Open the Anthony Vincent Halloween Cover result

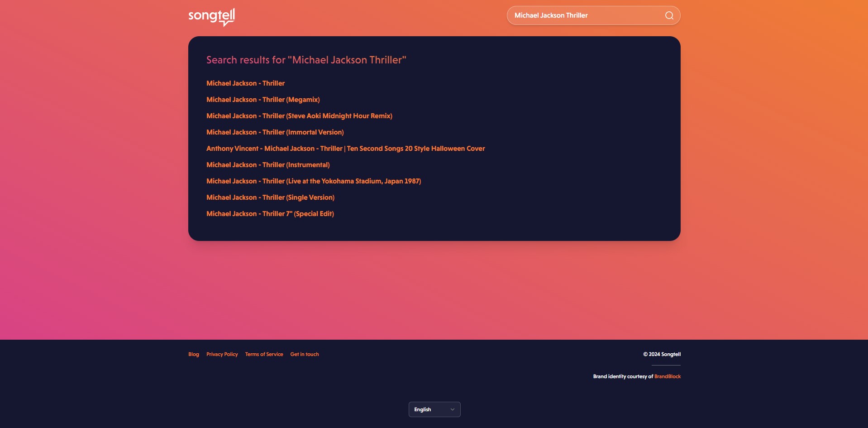pos(346,149)
